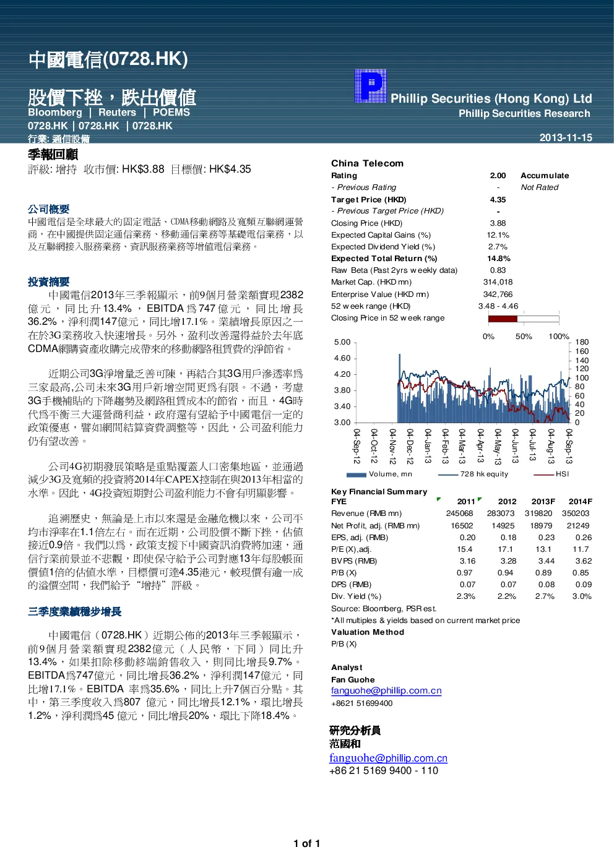The width and height of the screenshot is (614, 868).
Task: Click the Reuters label in header
Action: tap(117, 112)
